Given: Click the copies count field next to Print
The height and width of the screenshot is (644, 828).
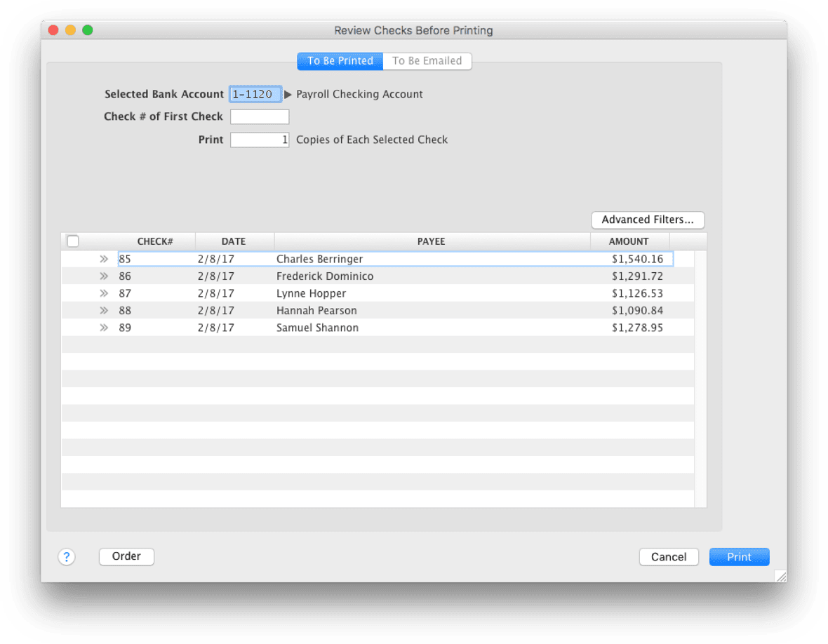Looking at the screenshot, I should tap(260, 140).
